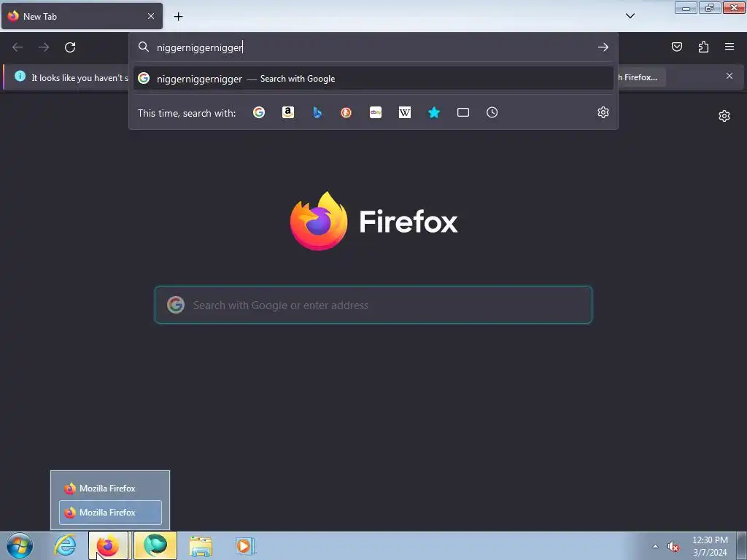Screen dimensions: 747x560
Task: Search this time with Wikipedia
Action: 404,112
